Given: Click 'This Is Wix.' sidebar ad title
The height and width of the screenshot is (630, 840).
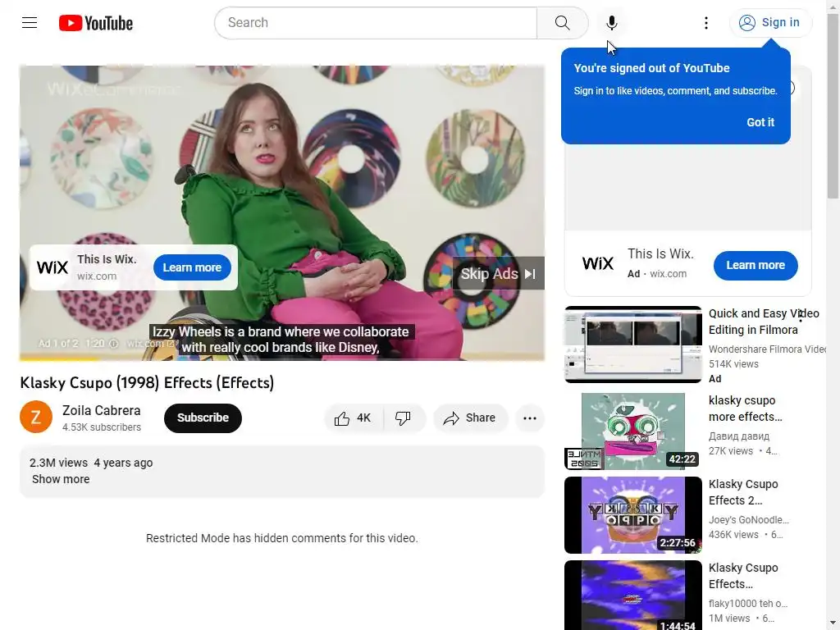Looking at the screenshot, I should pyautogui.click(x=660, y=253).
